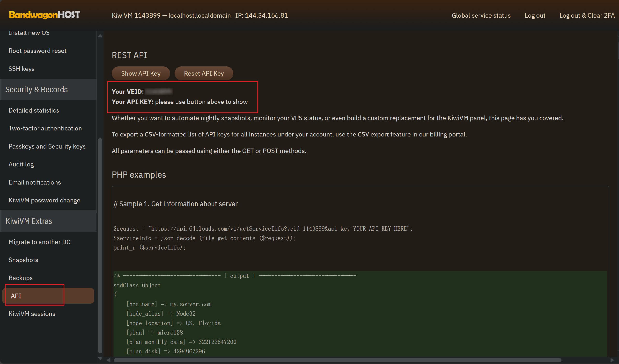Click the Reset API Key button

click(x=204, y=73)
